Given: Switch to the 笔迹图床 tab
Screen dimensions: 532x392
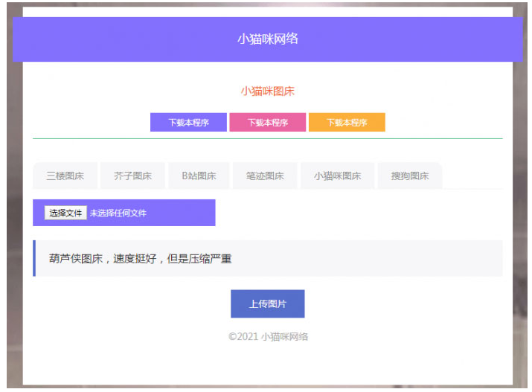Looking at the screenshot, I should [x=265, y=176].
